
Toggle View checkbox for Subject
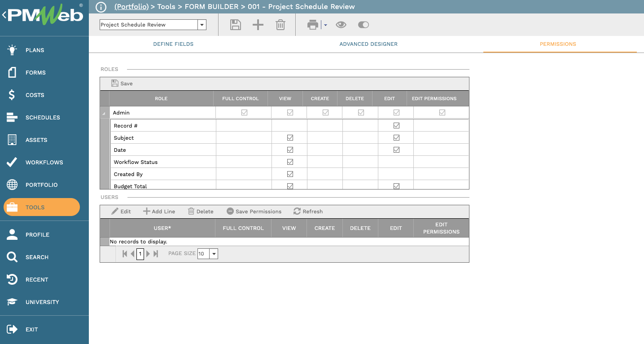point(290,138)
